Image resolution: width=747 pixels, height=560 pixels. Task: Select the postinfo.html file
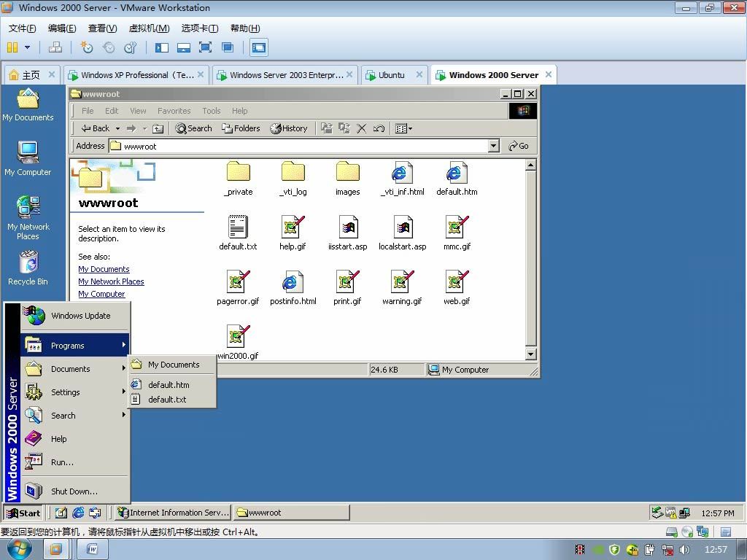click(x=293, y=288)
